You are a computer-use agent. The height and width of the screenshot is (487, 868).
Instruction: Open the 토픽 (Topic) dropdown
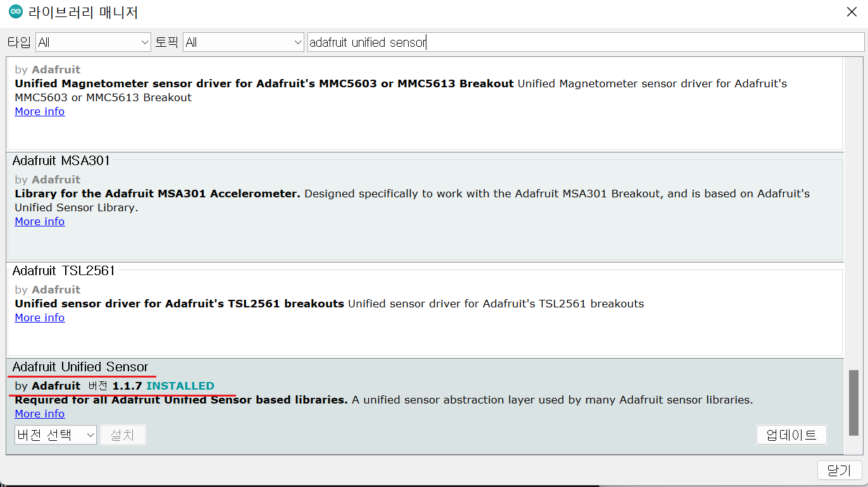coord(244,42)
